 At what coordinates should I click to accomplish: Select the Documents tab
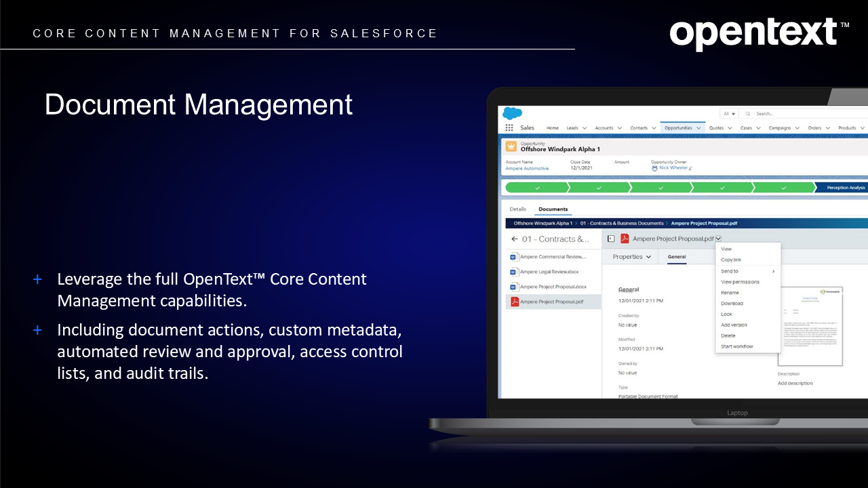click(x=553, y=209)
